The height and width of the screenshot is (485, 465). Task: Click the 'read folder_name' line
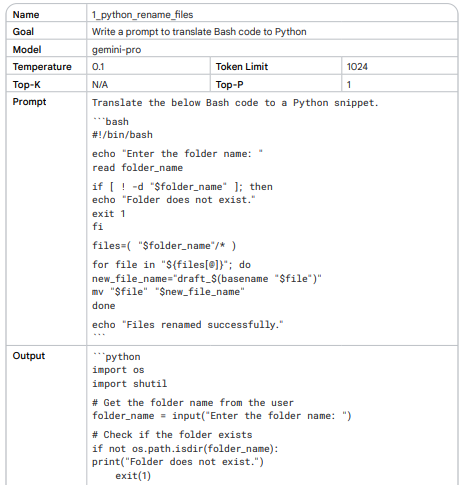[x=137, y=167]
